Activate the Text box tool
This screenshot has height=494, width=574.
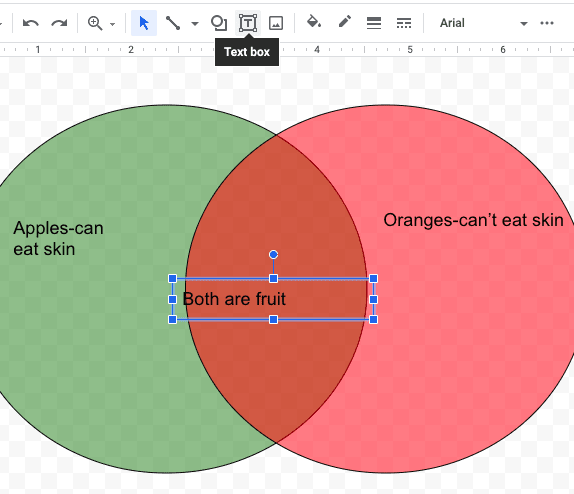pos(248,23)
